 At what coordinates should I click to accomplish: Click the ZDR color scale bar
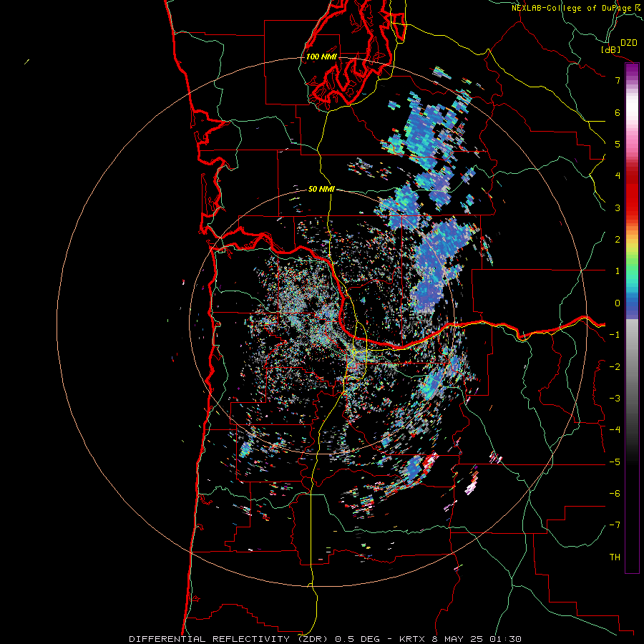coord(632,318)
